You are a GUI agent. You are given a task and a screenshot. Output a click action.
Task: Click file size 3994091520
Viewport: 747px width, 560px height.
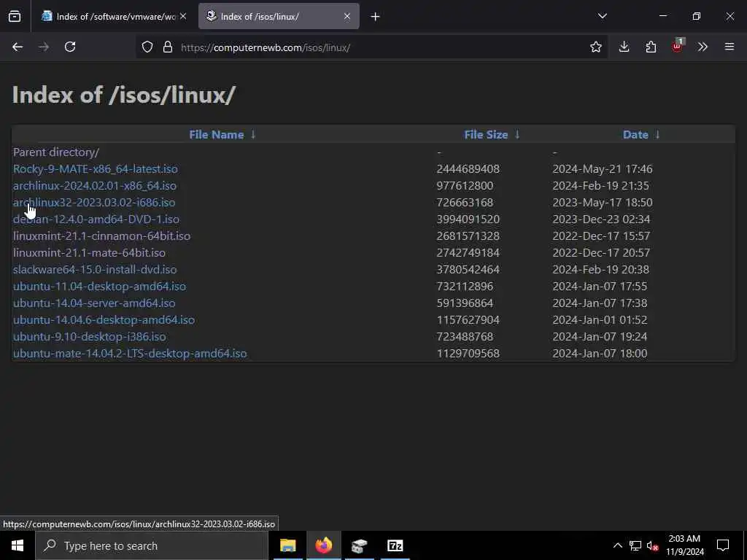click(468, 219)
